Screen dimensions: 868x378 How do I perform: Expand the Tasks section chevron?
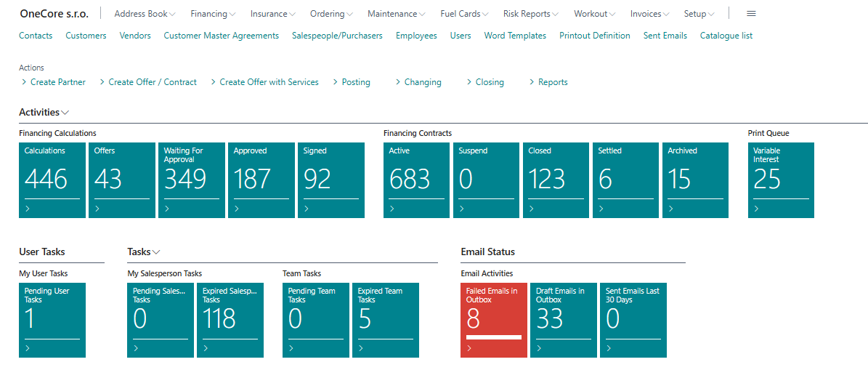tap(156, 252)
